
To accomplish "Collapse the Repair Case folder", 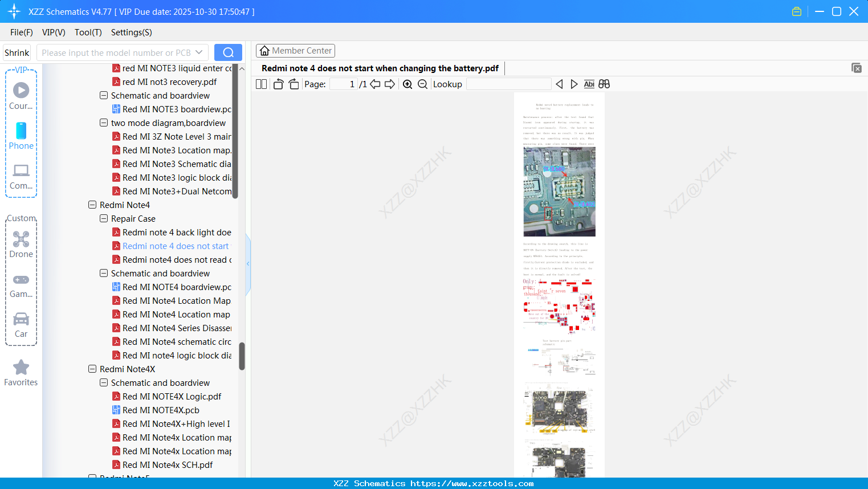I will tap(104, 218).
